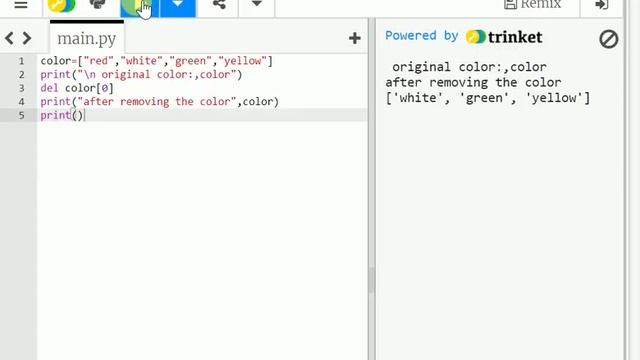Screen dimensions: 640x360
Task: Click output text 'original color:,color'
Action: [x=469, y=67]
